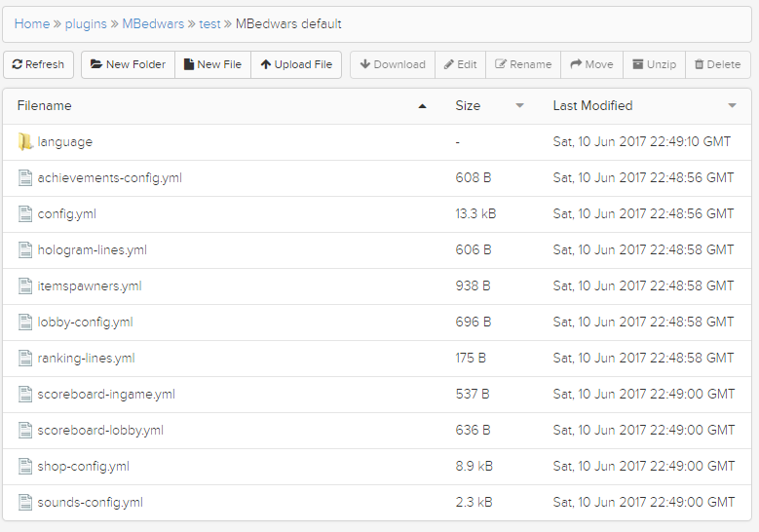Click the language folder icon
This screenshot has width=759, height=532.
(x=25, y=142)
